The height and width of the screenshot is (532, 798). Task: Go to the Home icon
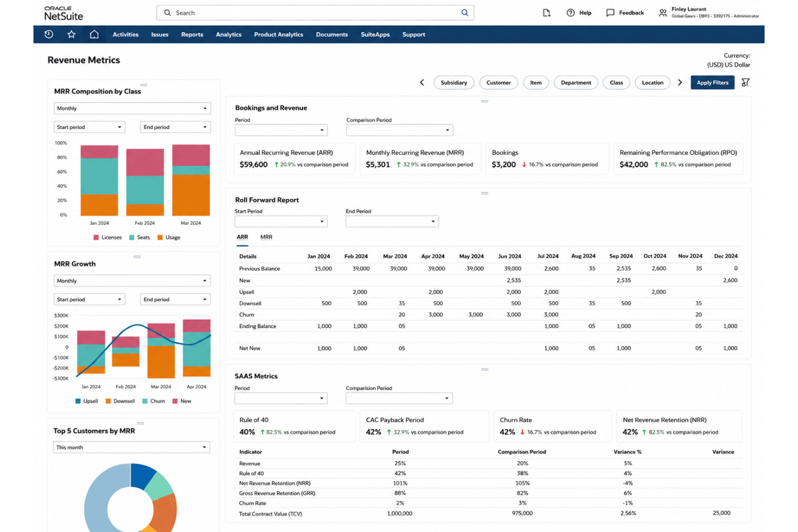(x=94, y=34)
